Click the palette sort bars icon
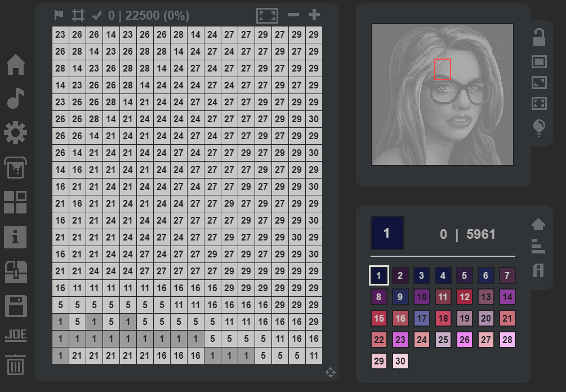 (x=538, y=246)
